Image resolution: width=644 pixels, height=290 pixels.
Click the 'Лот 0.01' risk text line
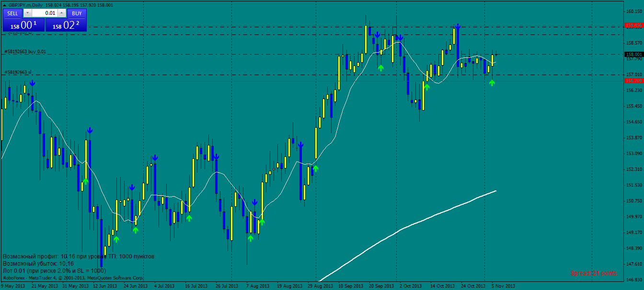[x=54, y=270]
